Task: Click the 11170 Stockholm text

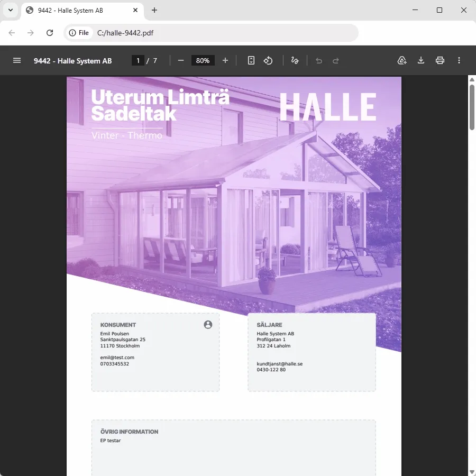Action: click(x=120, y=346)
